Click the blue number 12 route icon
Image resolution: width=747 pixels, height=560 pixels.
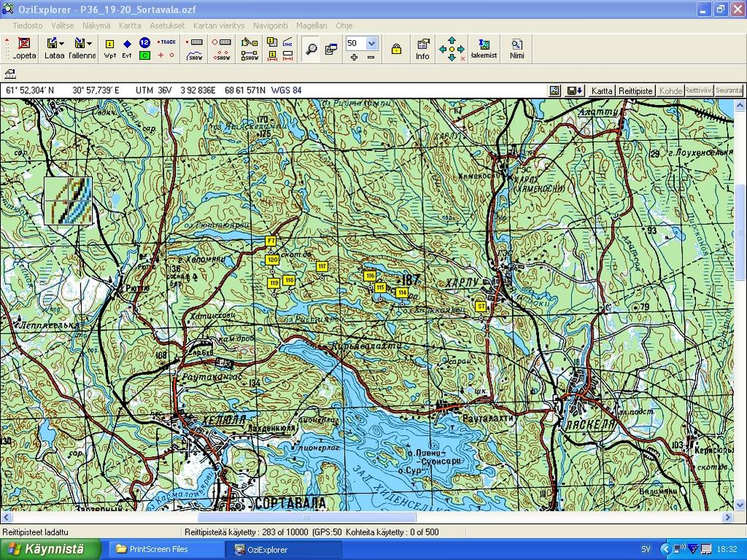145,43
